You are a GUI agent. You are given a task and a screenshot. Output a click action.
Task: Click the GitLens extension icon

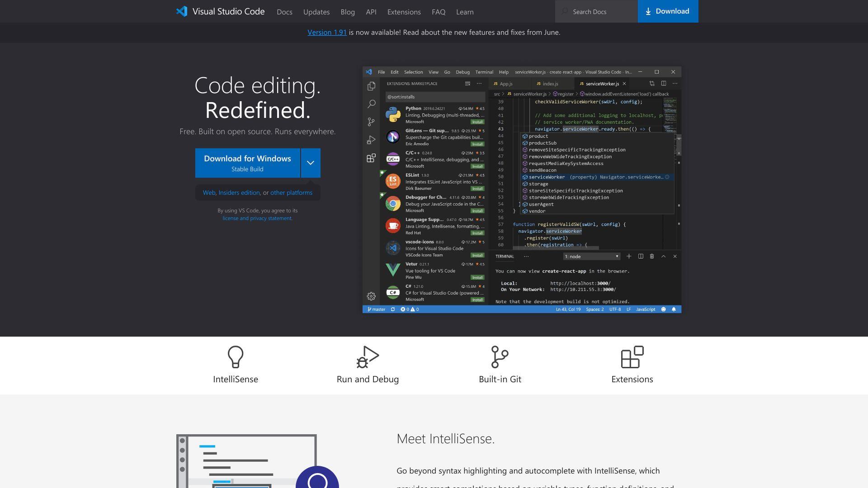[393, 137]
